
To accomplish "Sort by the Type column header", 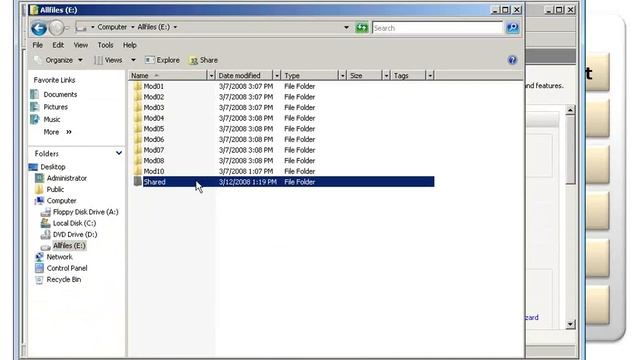I will [310, 76].
